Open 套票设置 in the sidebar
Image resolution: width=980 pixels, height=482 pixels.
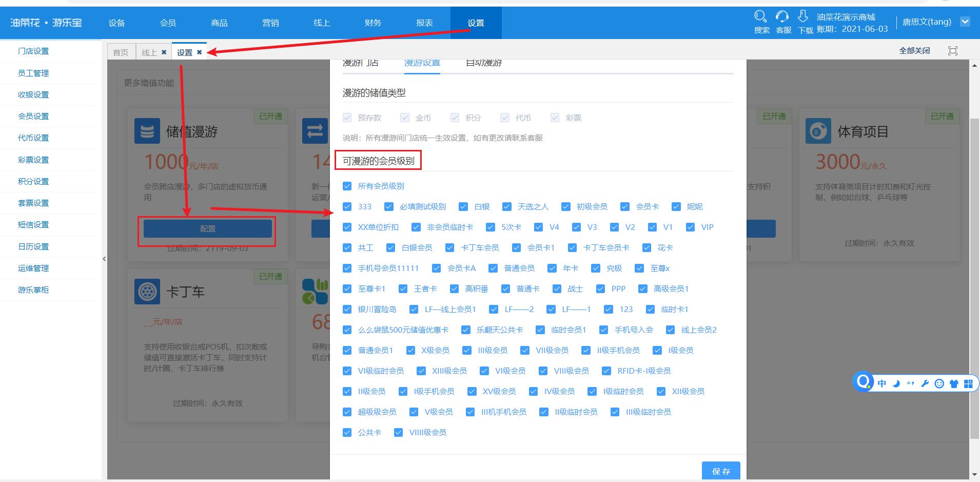point(33,203)
